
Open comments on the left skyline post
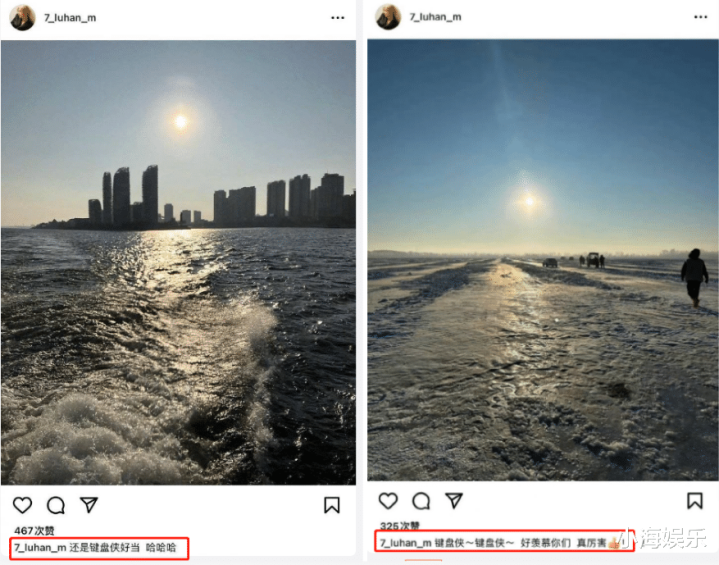click(56, 505)
